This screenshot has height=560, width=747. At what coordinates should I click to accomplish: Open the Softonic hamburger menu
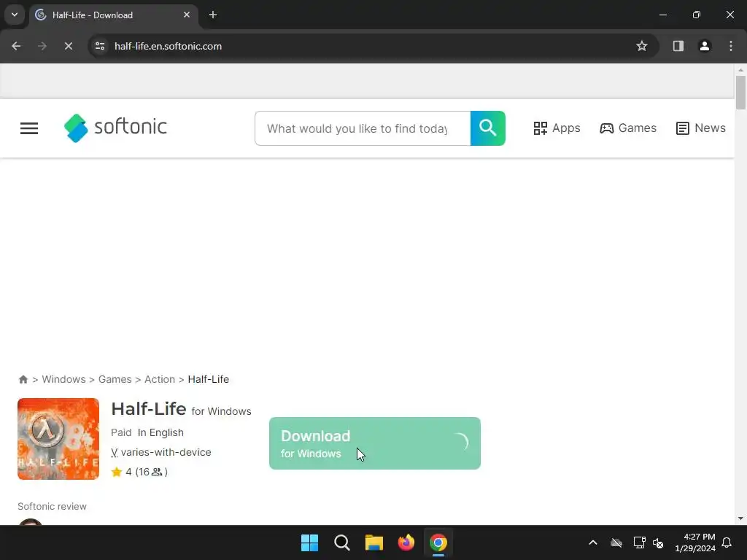(29, 128)
